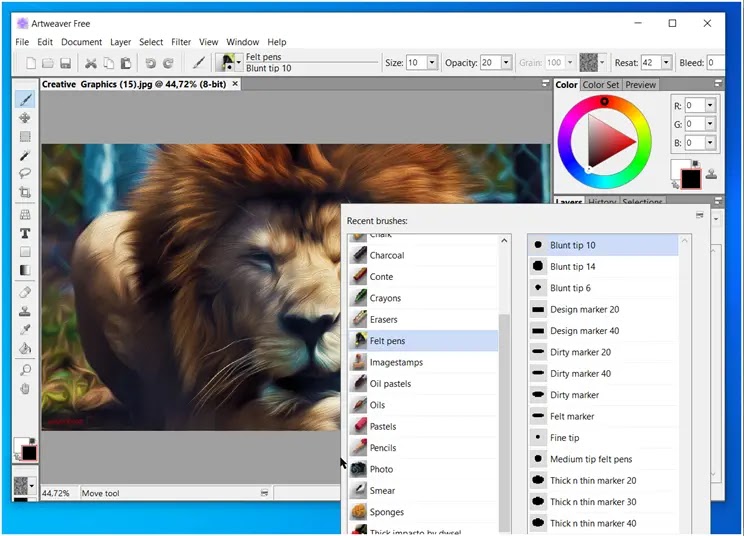
Task: Open the G color value dropdown
Action: coord(710,124)
